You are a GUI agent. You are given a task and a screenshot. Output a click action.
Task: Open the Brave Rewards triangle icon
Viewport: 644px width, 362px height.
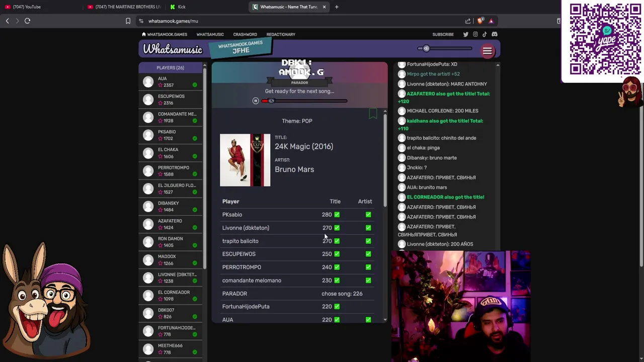coord(491,21)
